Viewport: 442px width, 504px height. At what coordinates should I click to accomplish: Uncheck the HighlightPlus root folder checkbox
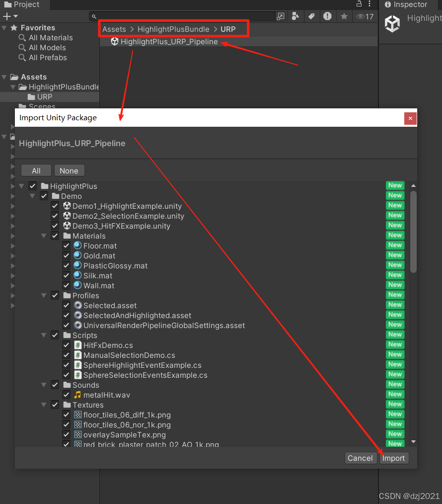(32, 186)
